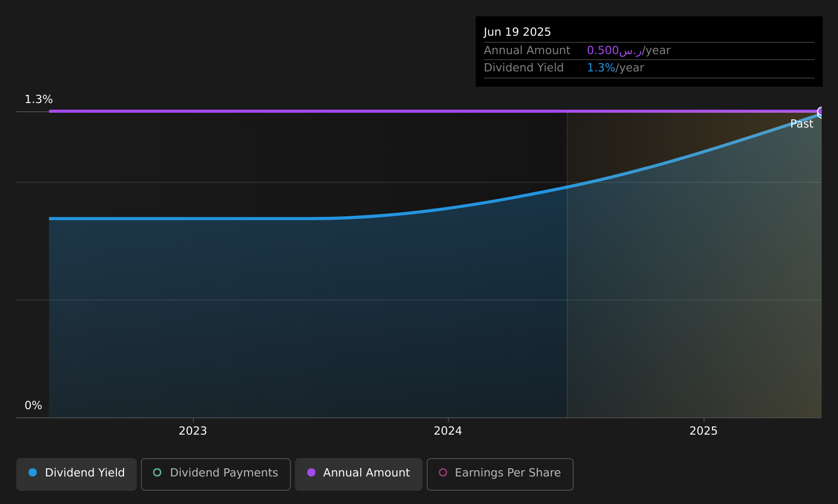Toggle the Earnings Per Share series
Image resolution: width=838 pixels, height=504 pixels.
point(500,474)
